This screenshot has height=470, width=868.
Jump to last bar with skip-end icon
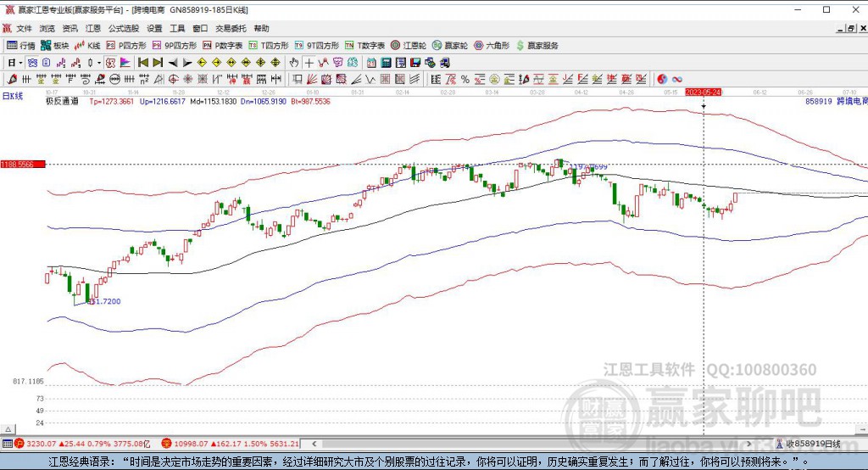point(158,63)
